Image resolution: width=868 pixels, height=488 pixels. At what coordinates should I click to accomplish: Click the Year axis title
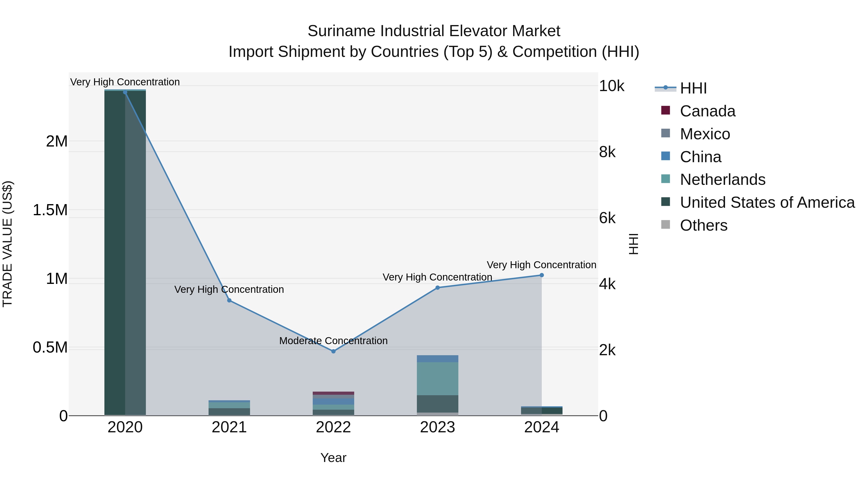333,458
